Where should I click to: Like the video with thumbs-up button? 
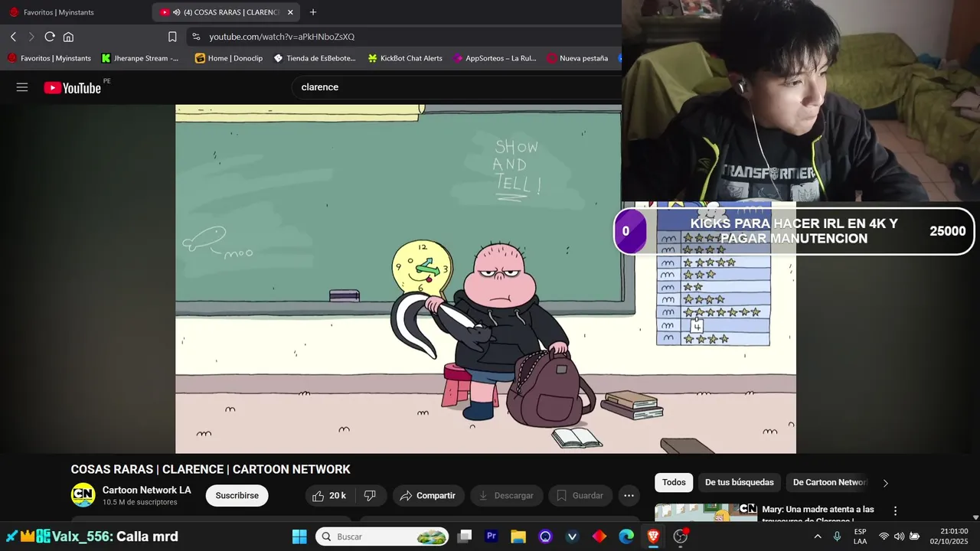[329, 496]
